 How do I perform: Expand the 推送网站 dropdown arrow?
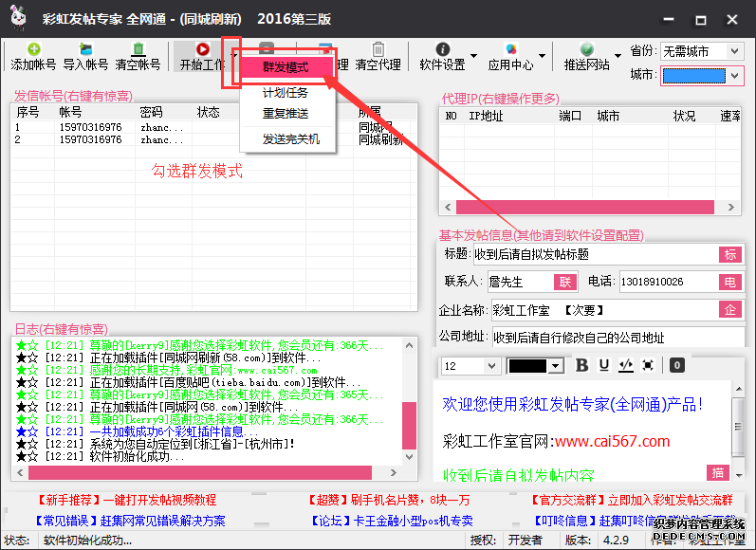[618, 55]
